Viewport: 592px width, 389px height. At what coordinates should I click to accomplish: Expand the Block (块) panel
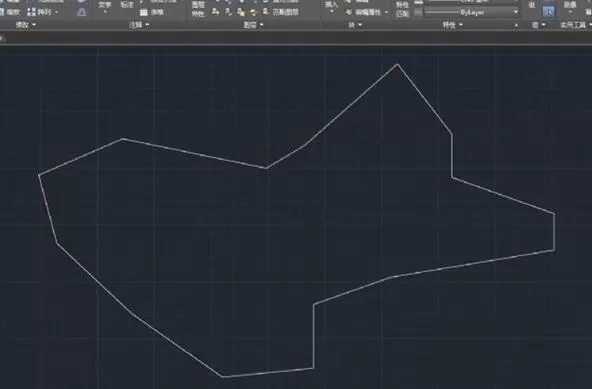(355, 25)
